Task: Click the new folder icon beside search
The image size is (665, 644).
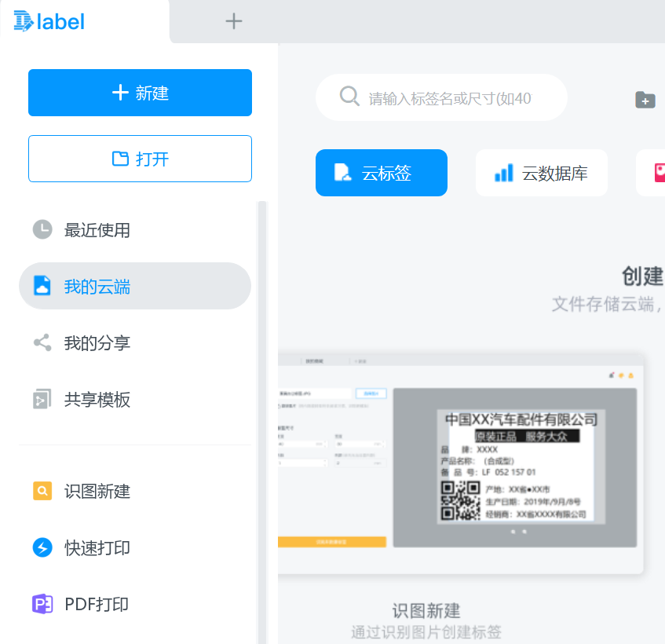Action: coord(645,100)
